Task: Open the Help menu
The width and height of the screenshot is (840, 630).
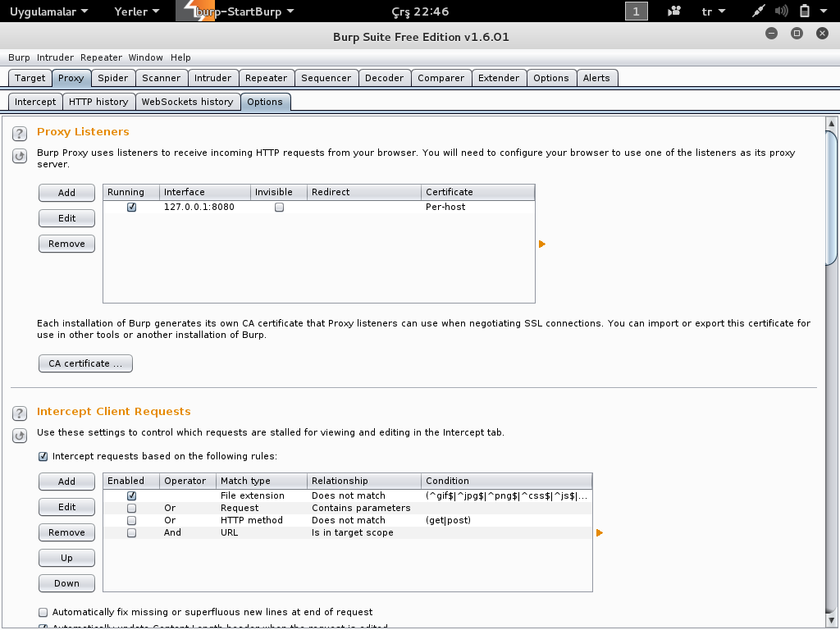Action: pos(180,57)
